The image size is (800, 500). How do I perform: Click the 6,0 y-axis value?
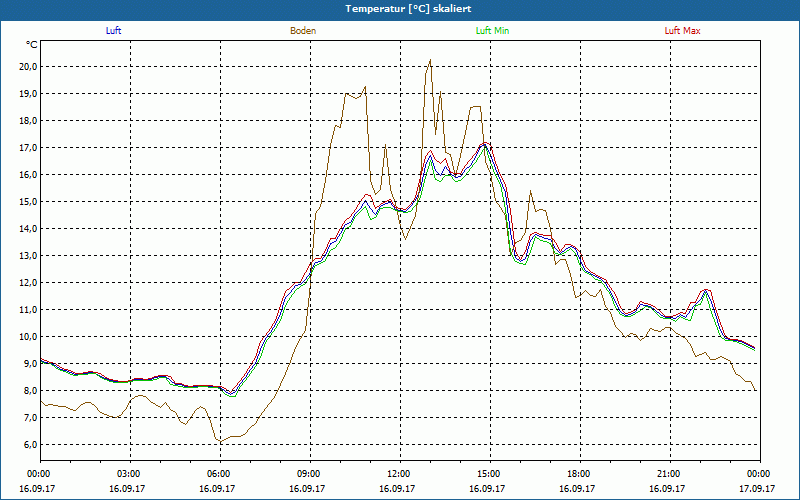(30, 445)
